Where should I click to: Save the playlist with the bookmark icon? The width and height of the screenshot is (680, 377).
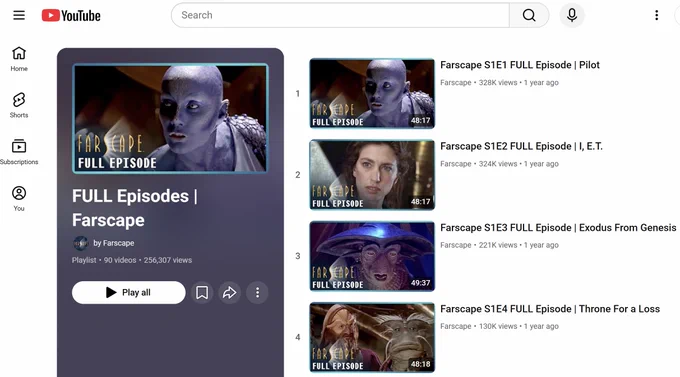pyautogui.click(x=202, y=292)
